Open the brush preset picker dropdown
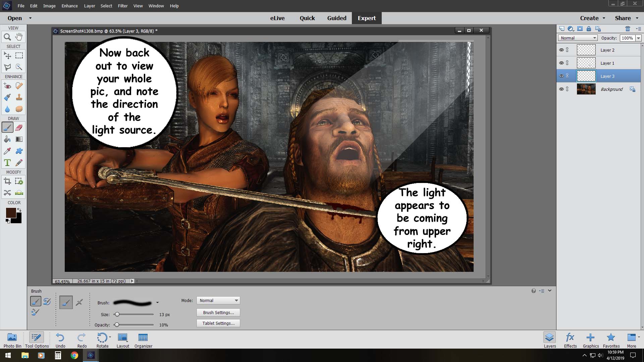 tap(157, 303)
